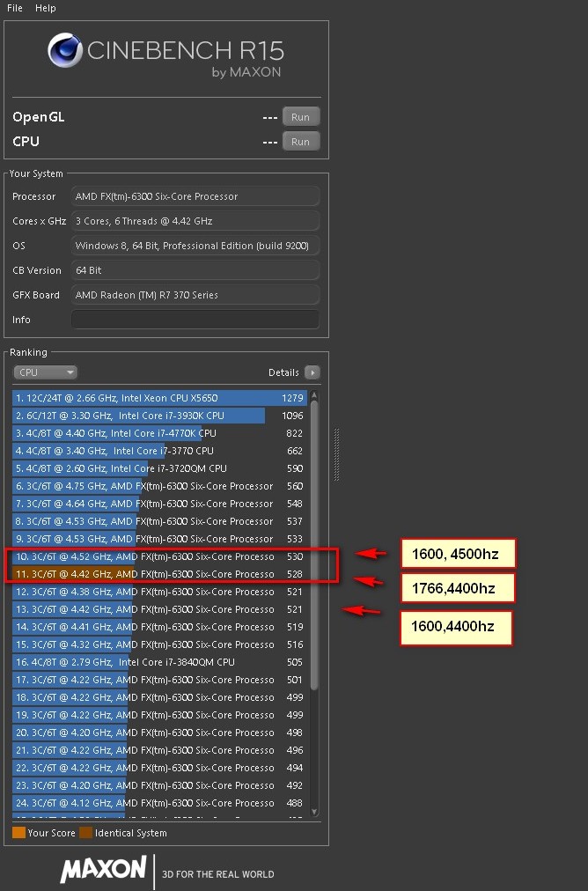Click the brown Identical System legend swatch

[85, 833]
